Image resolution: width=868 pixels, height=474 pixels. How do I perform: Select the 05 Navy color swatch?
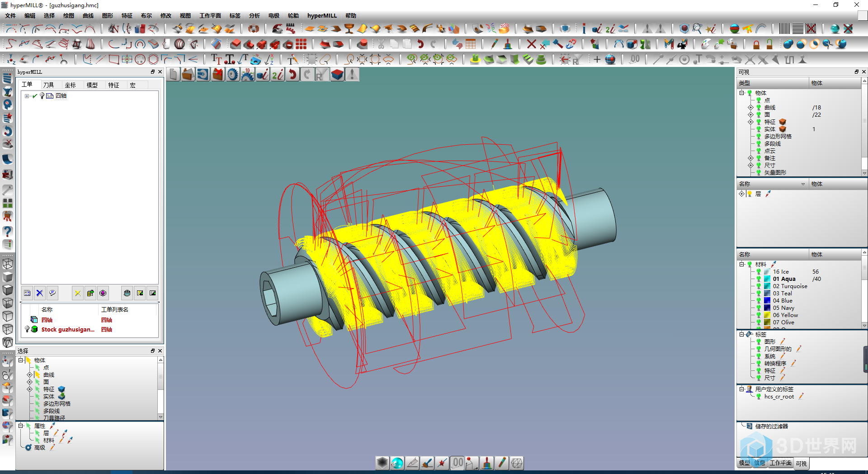tap(767, 308)
